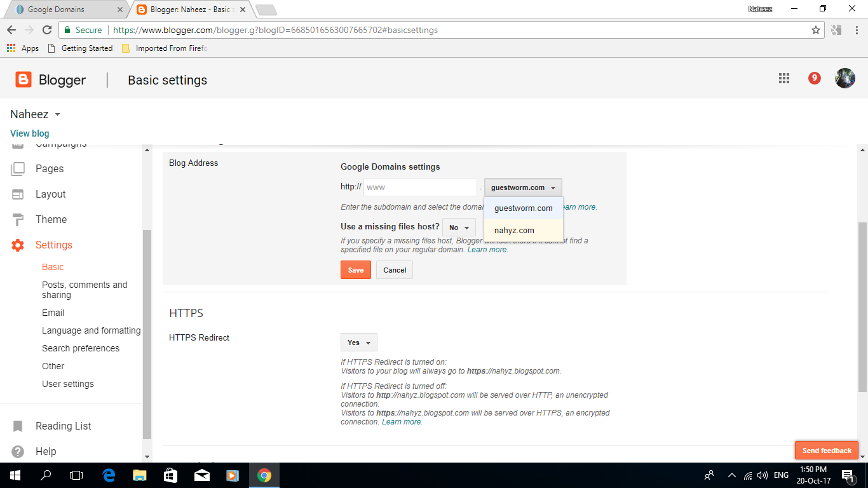Viewport: 868px width, 488px height.
Task: Select guestworm.com from the domain list
Action: (x=524, y=208)
